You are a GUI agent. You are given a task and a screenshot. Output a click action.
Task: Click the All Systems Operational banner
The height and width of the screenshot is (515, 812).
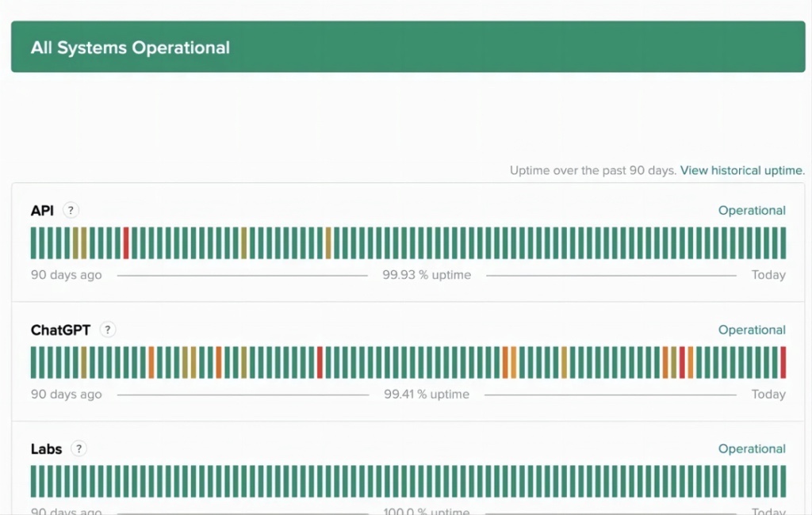tap(408, 47)
